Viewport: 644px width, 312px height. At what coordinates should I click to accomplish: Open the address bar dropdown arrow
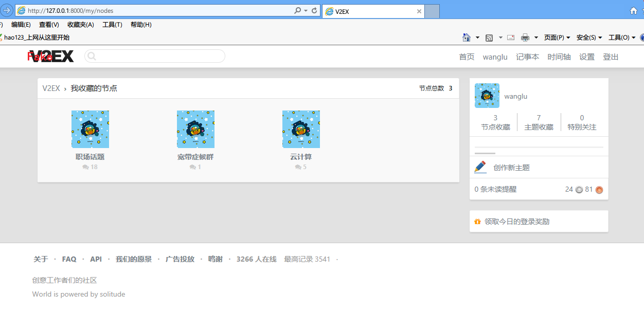[306, 11]
